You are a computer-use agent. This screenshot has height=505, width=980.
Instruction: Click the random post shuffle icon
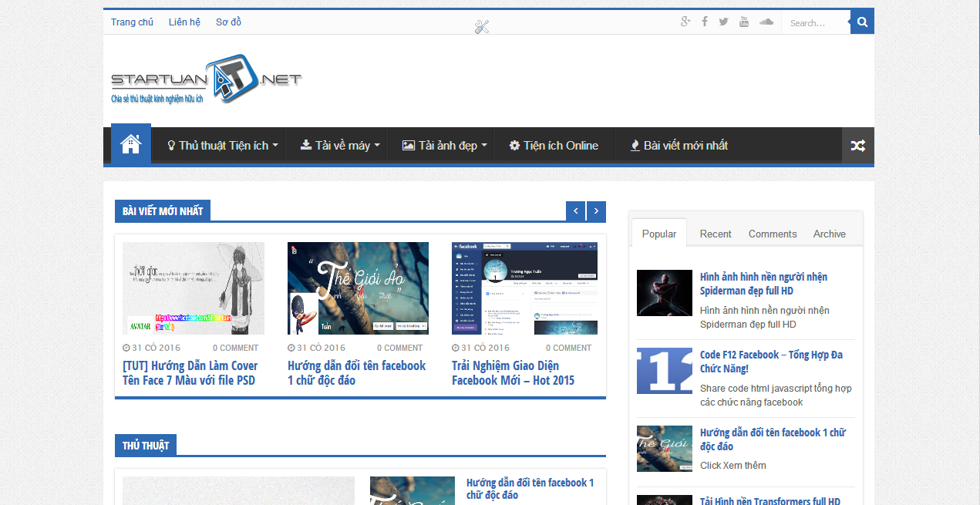[857, 145]
